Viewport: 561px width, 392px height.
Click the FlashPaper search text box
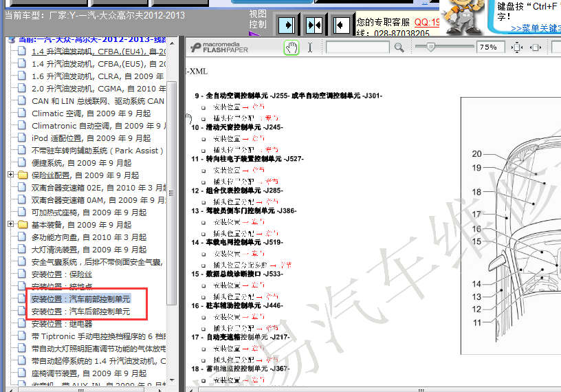point(357,47)
